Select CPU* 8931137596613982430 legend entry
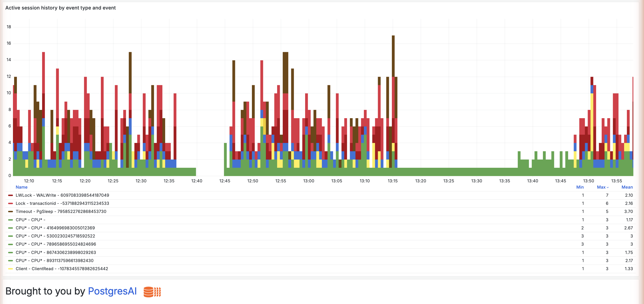 pyautogui.click(x=55, y=261)
